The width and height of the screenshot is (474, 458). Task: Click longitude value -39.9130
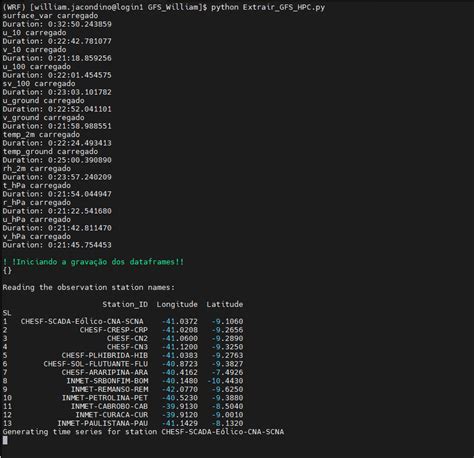[x=180, y=407]
